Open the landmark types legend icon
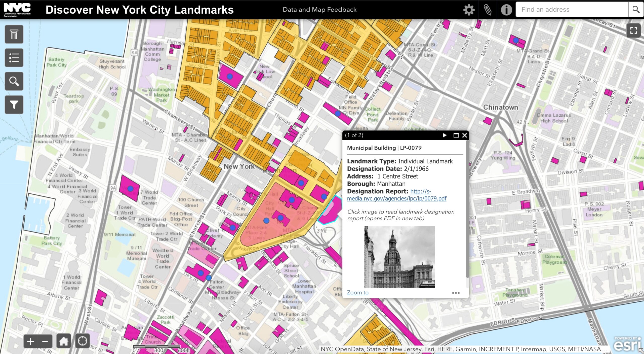This screenshot has width=644, height=354. click(x=14, y=34)
